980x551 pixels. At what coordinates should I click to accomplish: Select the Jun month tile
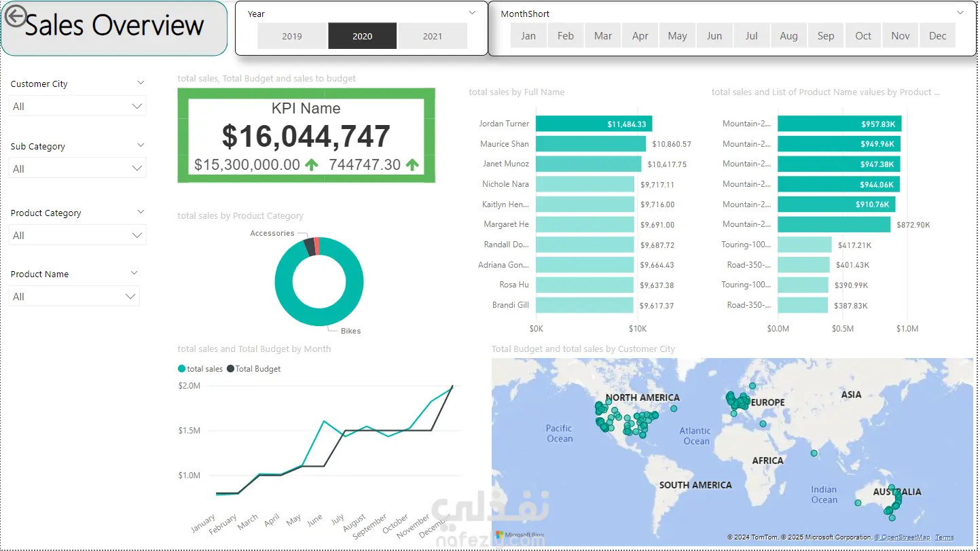point(714,36)
